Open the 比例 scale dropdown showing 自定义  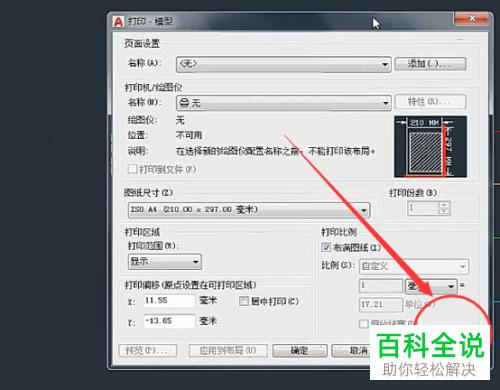(414, 266)
